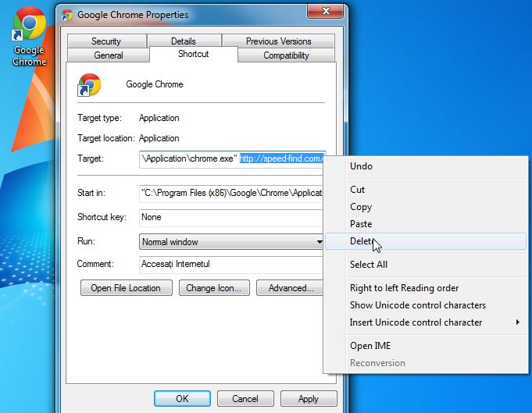Image resolution: width=532 pixels, height=413 pixels.
Task: Click the Start in: label
Action: point(91,193)
